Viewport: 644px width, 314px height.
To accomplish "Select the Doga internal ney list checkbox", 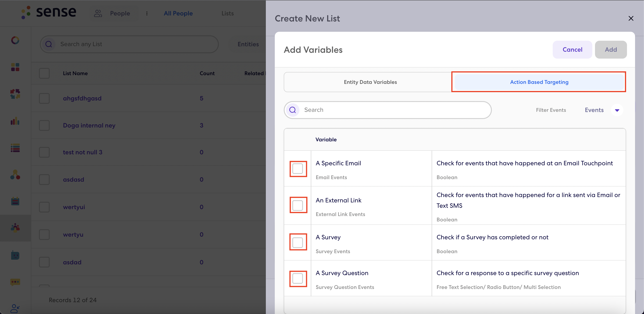I will coord(44,125).
